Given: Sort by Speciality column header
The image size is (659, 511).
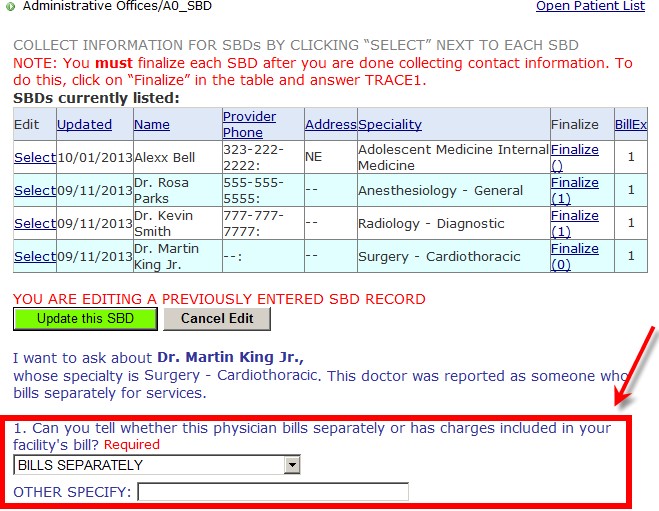Looking at the screenshot, I should point(390,125).
